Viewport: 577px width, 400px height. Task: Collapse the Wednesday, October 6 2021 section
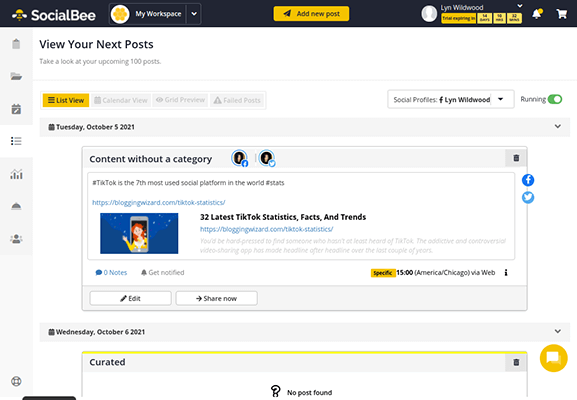pyautogui.click(x=557, y=331)
